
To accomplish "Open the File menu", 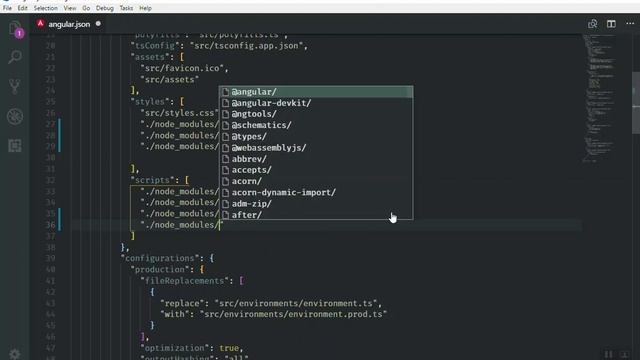I will click(x=7, y=8).
